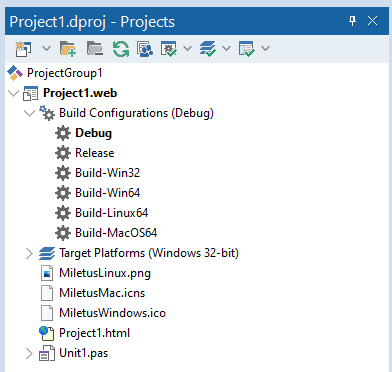Click the toolbar icon showing a person
The image size is (392, 372).
click(x=145, y=49)
